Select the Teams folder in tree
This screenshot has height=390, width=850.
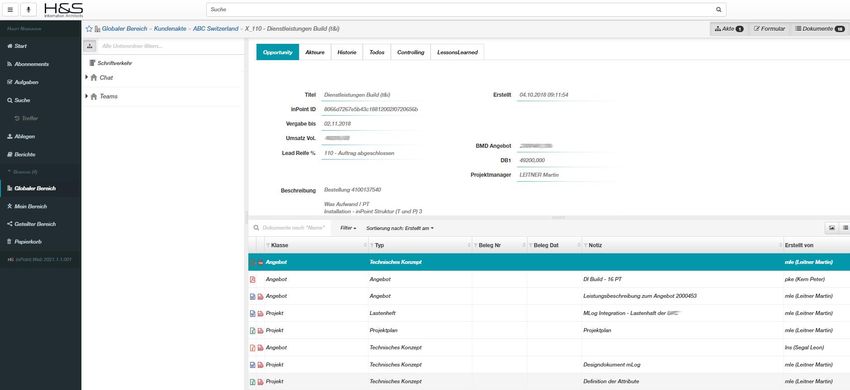[104, 96]
